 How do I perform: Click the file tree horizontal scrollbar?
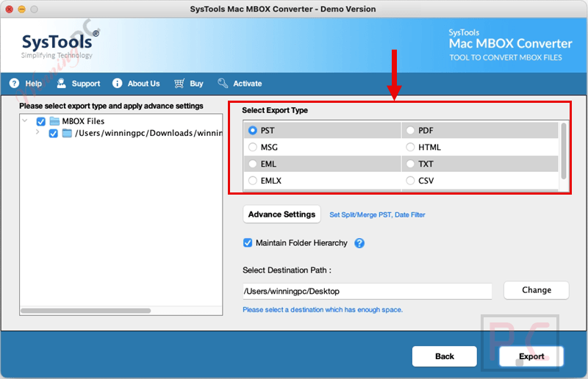86,311
